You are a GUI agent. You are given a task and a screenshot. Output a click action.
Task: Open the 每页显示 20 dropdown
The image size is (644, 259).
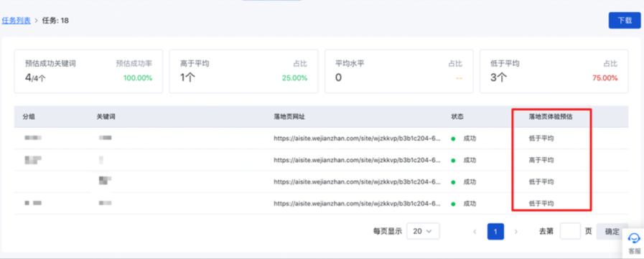[x=423, y=231]
